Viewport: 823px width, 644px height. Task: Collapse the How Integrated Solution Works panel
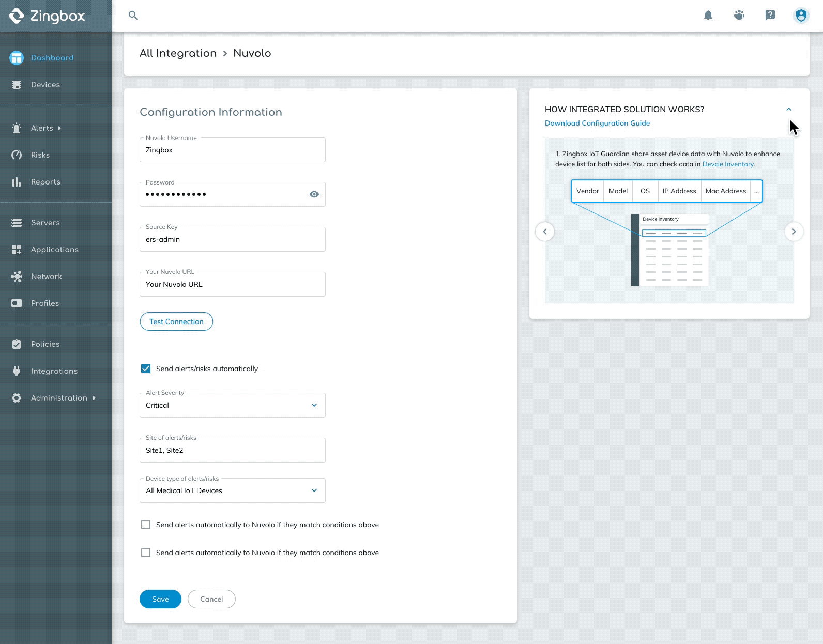pos(789,109)
